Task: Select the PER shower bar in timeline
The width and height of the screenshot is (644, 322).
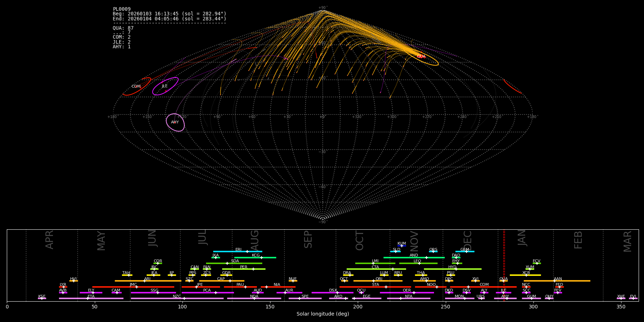Action: pyautogui.click(x=244, y=269)
